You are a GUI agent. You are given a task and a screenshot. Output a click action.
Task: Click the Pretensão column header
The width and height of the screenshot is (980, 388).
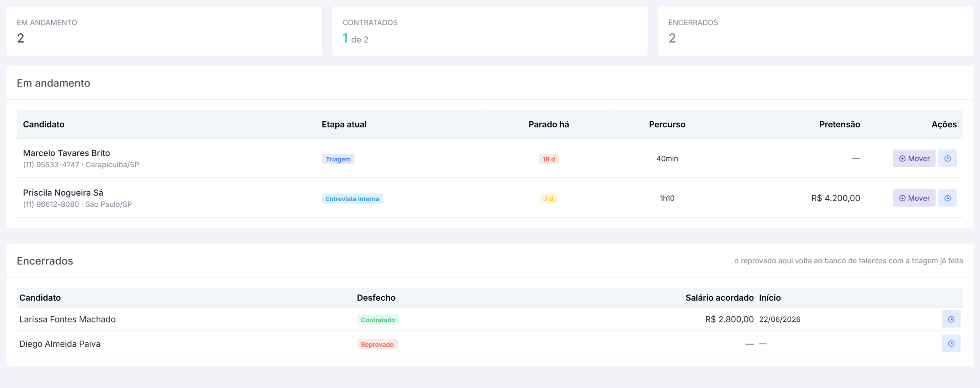click(840, 124)
